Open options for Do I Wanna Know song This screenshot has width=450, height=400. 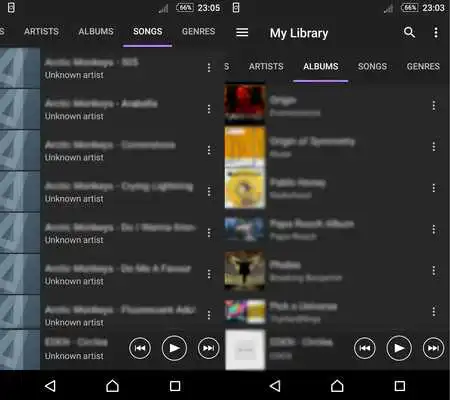209,233
